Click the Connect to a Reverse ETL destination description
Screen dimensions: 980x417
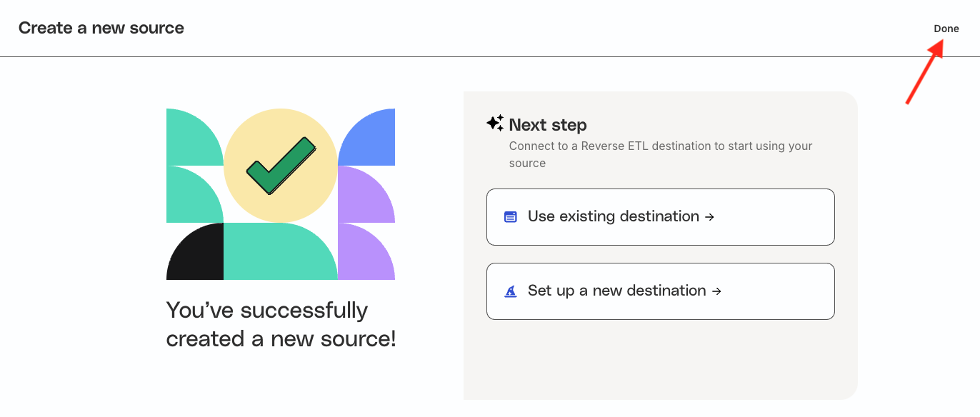pos(661,154)
